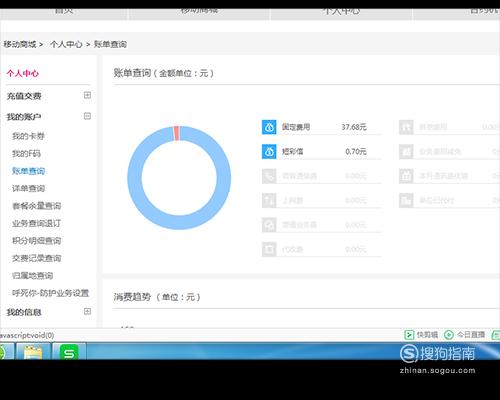Collapse the 我的账户 section
500x400 pixels.
click(x=87, y=116)
